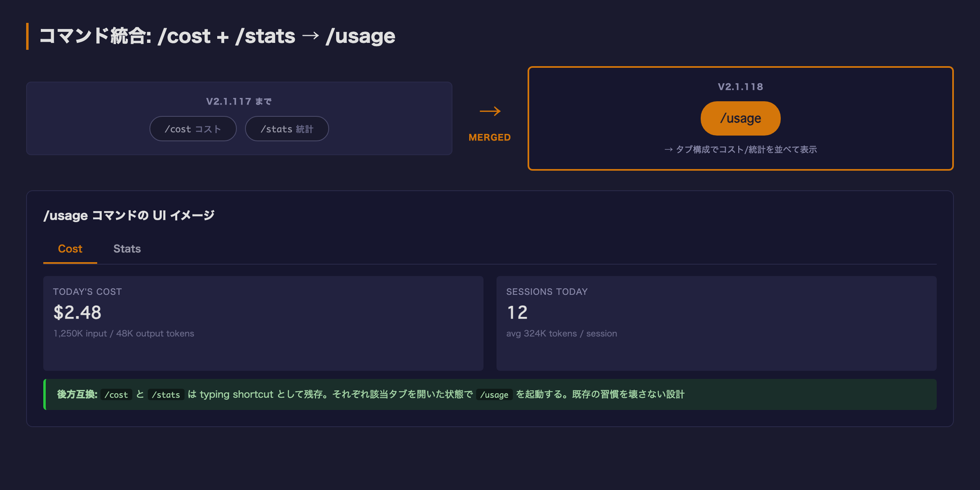Screen dimensions: 980x490
Task: Click the 1,250K input / 48K output tokens text
Action: pyautogui.click(x=124, y=333)
